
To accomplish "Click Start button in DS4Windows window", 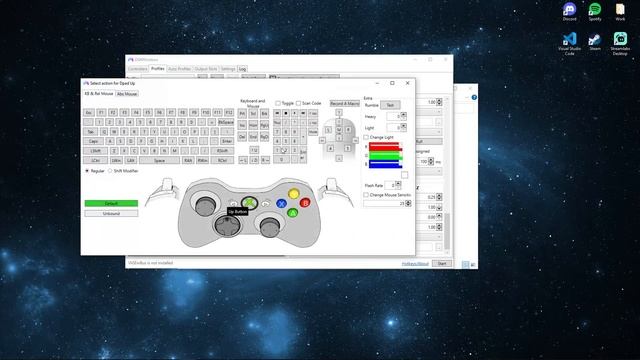I will [442, 264].
